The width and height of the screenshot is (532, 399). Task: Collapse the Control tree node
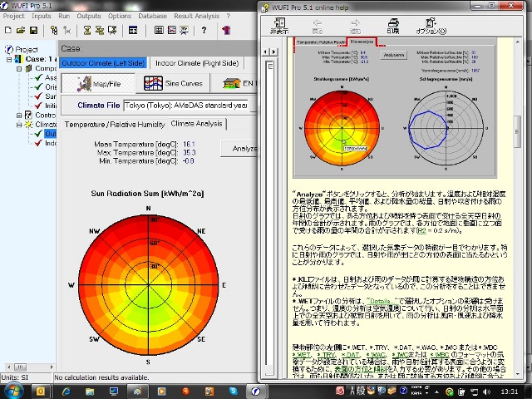coord(17,115)
